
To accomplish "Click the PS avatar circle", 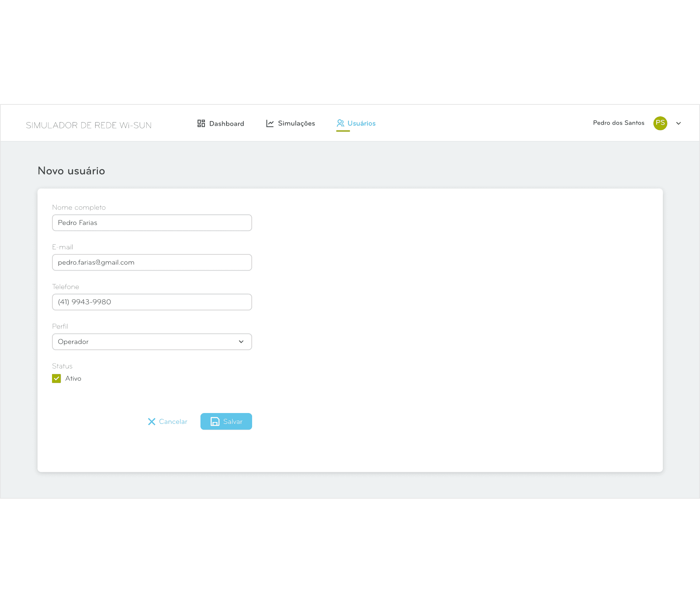I will pos(660,123).
